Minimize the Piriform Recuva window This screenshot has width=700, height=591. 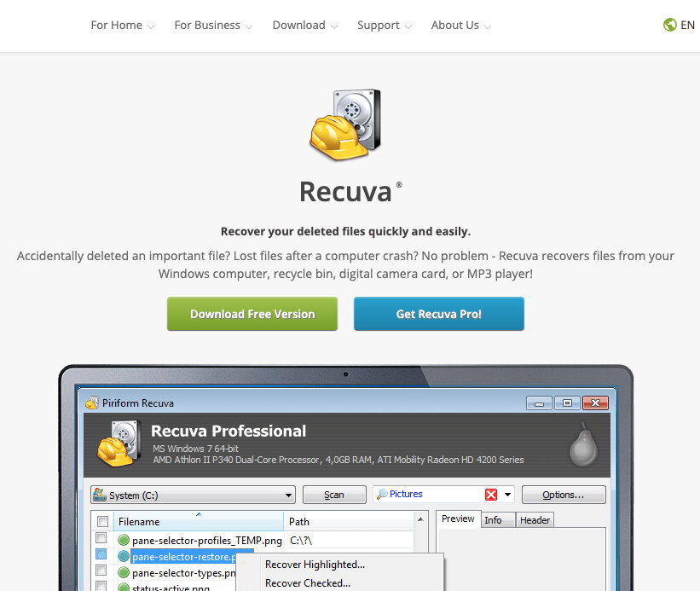coord(540,403)
